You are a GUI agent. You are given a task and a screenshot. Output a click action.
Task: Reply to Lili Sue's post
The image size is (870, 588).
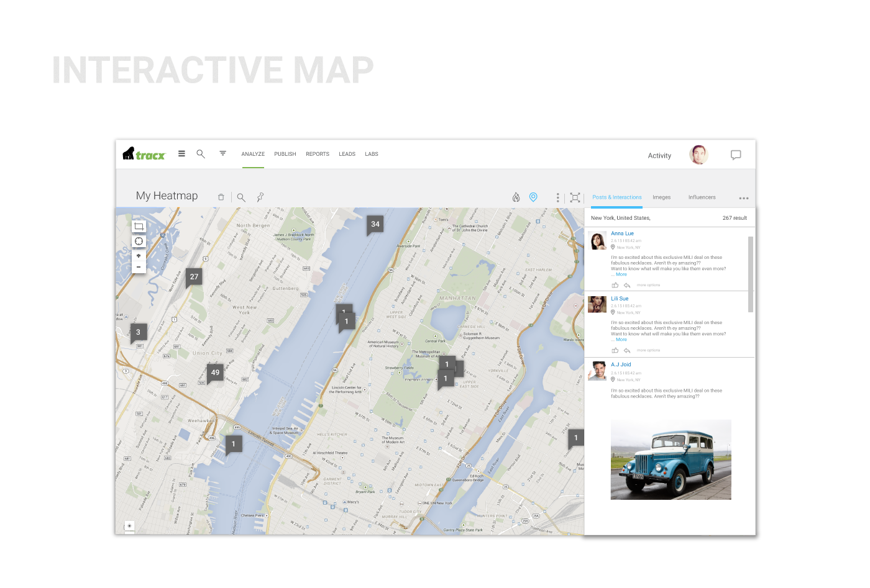pyautogui.click(x=627, y=351)
